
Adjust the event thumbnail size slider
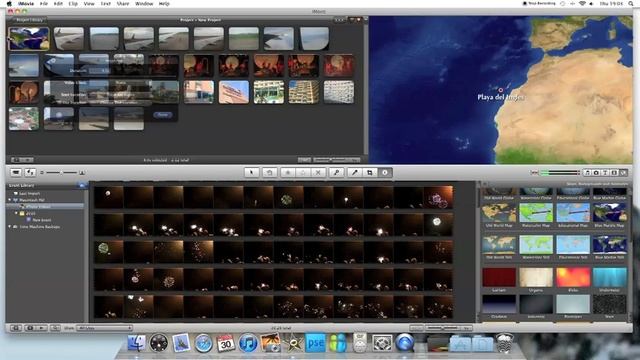62,173
